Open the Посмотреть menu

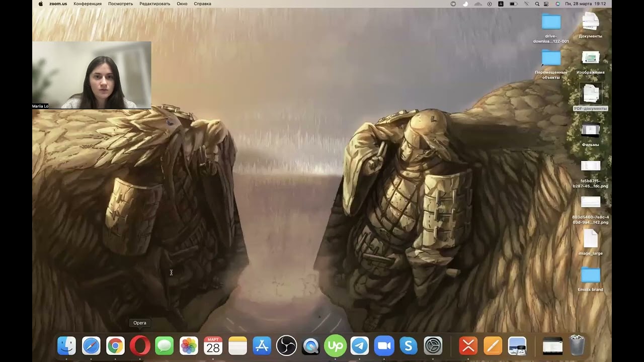pos(121,4)
